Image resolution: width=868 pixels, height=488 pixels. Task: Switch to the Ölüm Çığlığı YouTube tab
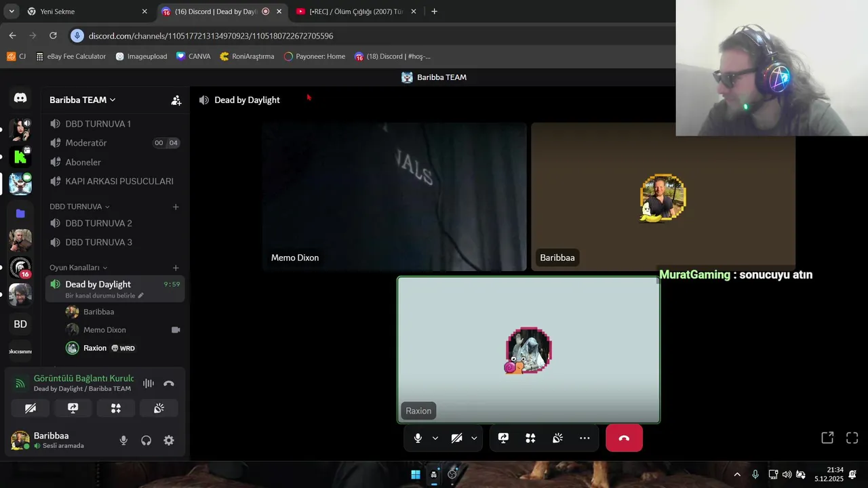(357, 12)
